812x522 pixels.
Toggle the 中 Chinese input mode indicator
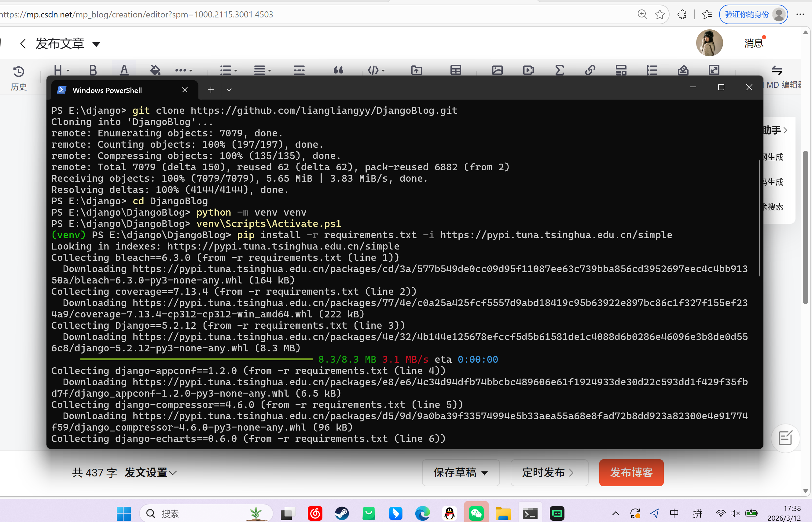click(x=674, y=513)
